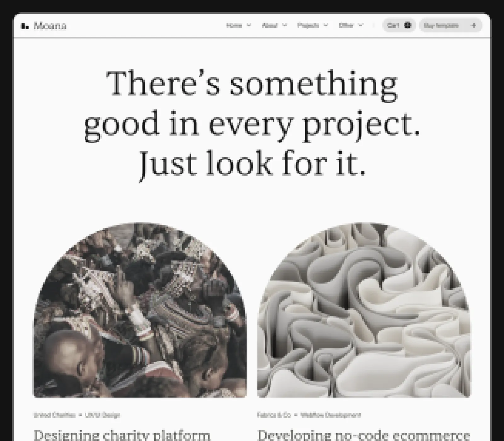Open the Cart bag icon
Image resolution: width=504 pixels, height=441 pixels.
click(x=408, y=25)
